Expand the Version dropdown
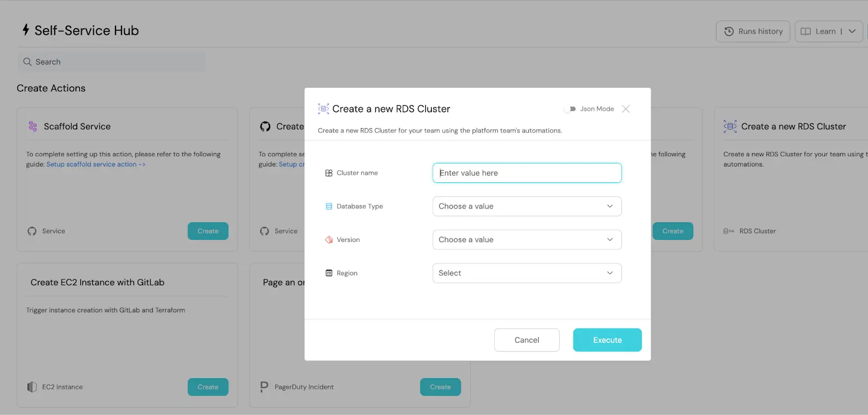 (527, 240)
